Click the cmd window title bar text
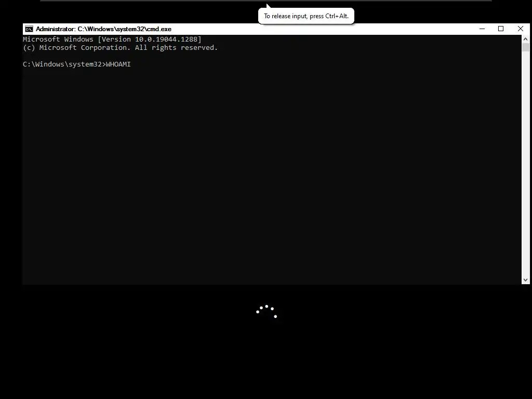The width and height of the screenshot is (532, 399). point(103,29)
